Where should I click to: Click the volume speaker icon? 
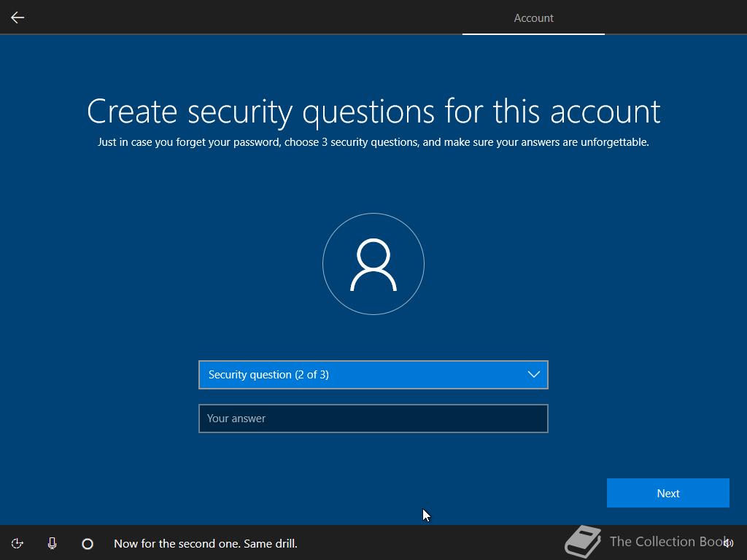(728, 543)
